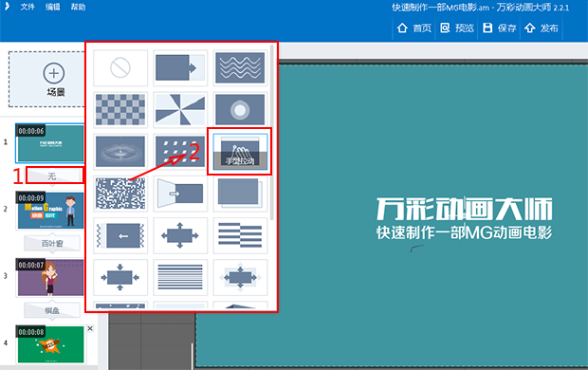The height and width of the screenshot is (370, 588).
Task: Select scene 3 thumbnail 00:00:07
Action: pyautogui.click(x=50, y=277)
